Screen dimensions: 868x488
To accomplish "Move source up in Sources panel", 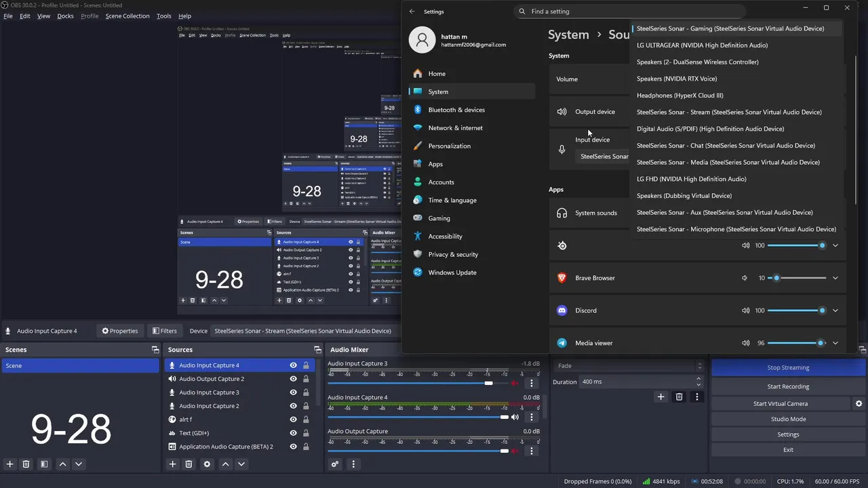I will [225, 464].
